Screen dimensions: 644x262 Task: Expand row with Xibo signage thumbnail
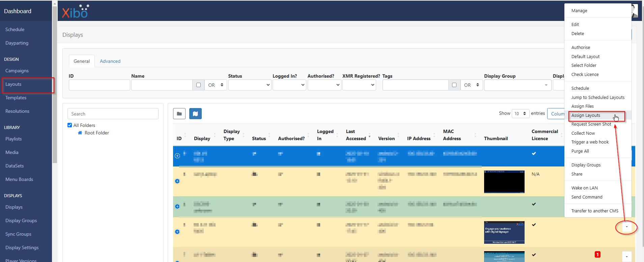(x=177, y=232)
